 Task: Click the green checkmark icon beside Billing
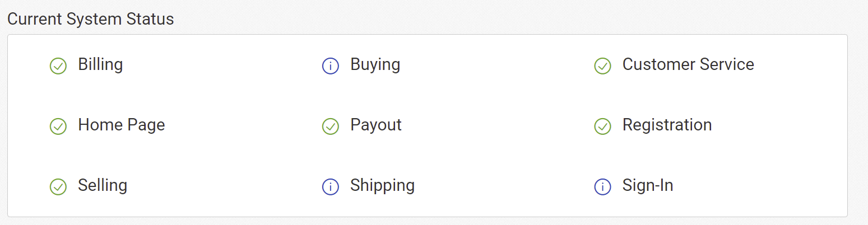pyautogui.click(x=58, y=66)
